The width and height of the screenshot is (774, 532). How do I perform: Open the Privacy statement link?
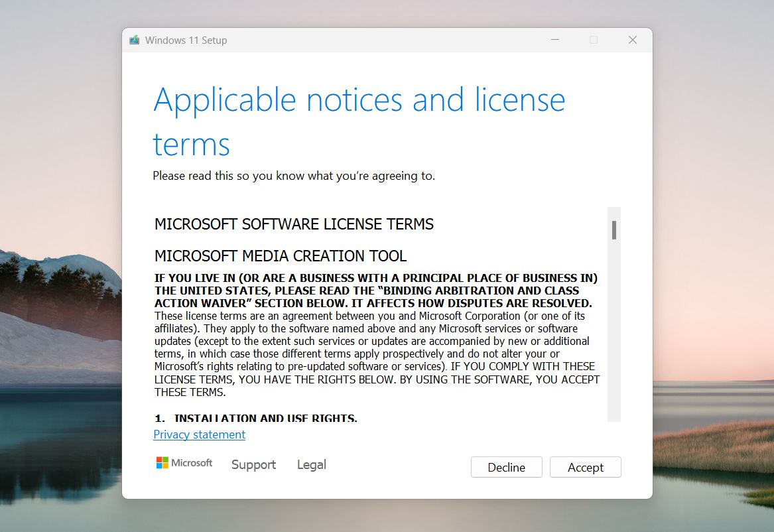pos(200,434)
